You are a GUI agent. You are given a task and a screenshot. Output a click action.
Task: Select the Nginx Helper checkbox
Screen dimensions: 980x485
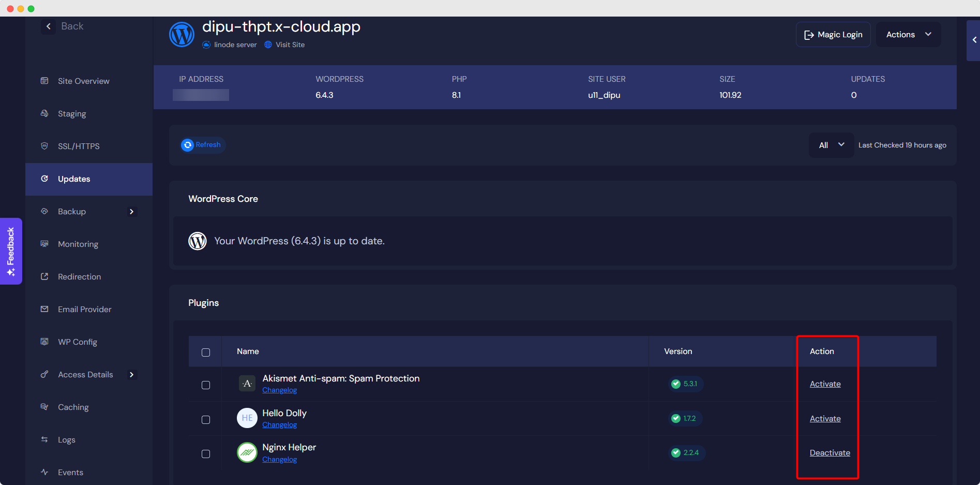click(206, 454)
